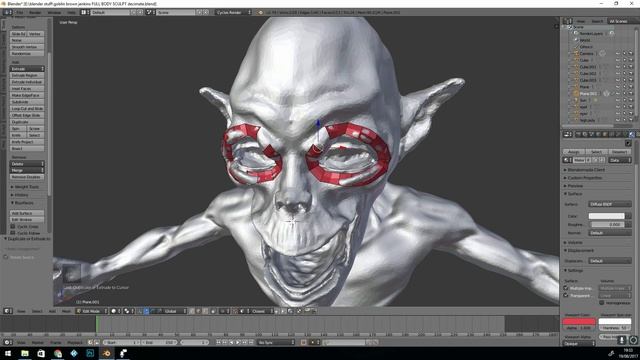
Task: Toggle the Homogeneous volume checkbox
Action: 601,302
